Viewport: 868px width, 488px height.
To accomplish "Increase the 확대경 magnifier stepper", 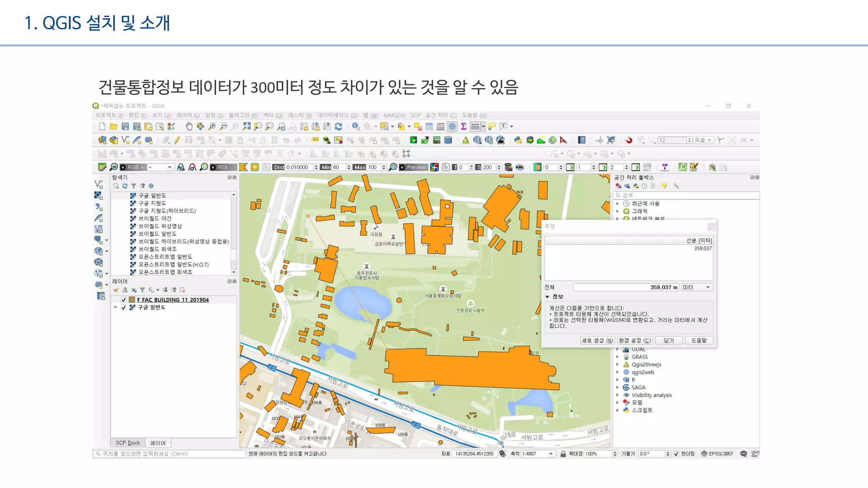I will 615,452.
